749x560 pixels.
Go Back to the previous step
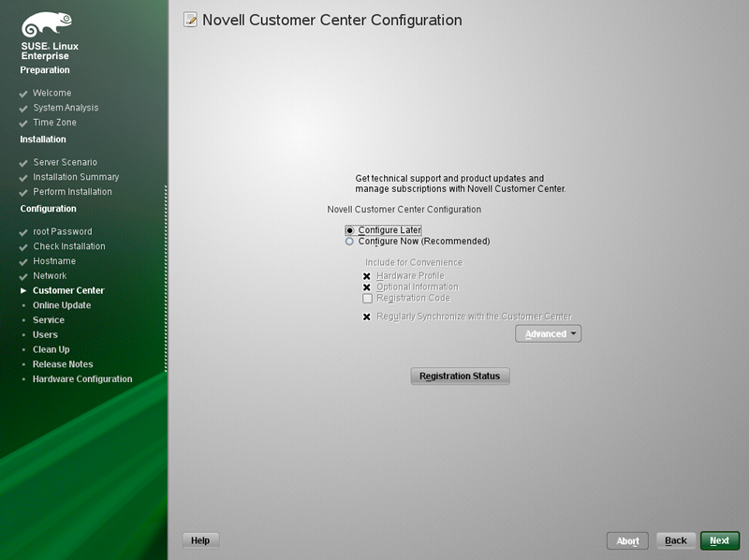675,541
